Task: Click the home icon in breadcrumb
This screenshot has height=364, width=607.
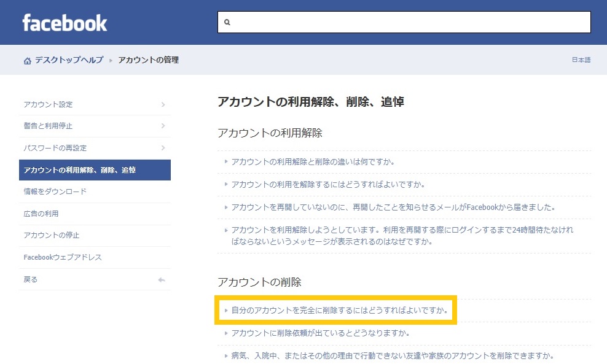Action: 28,61
